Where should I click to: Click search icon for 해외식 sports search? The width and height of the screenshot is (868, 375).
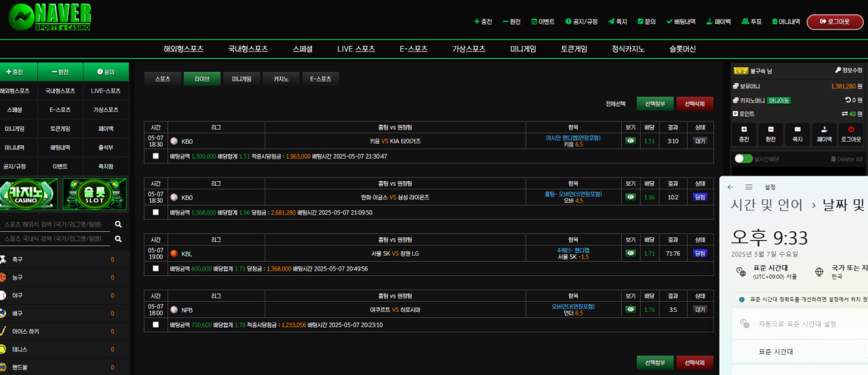(x=118, y=224)
